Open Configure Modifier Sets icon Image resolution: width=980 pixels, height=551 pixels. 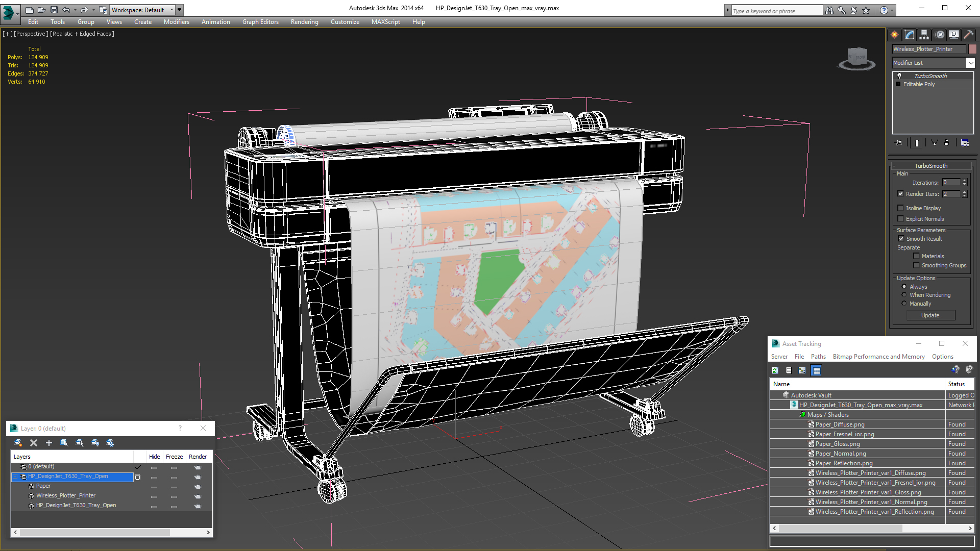[x=965, y=143]
